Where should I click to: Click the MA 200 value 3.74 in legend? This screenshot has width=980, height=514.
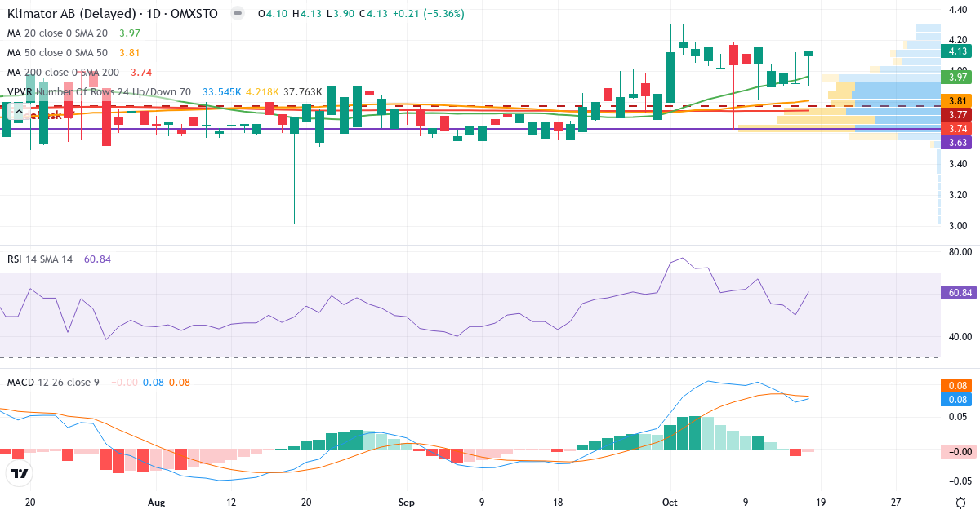coord(142,73)
